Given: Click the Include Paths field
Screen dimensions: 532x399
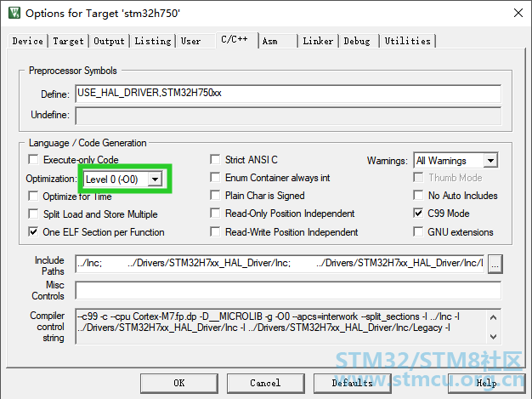Looking at the screenshot, I should point(280,264).
